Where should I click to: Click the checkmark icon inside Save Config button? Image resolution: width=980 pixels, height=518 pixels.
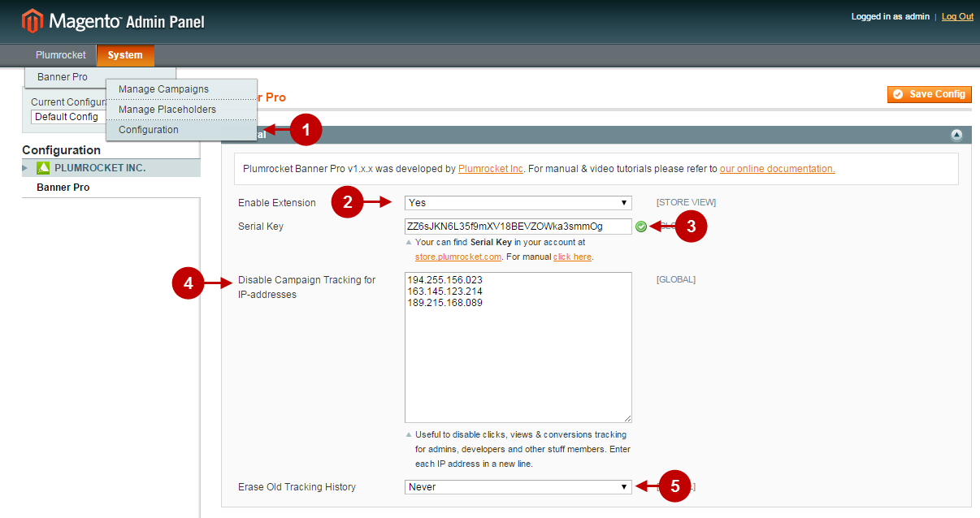898,94
